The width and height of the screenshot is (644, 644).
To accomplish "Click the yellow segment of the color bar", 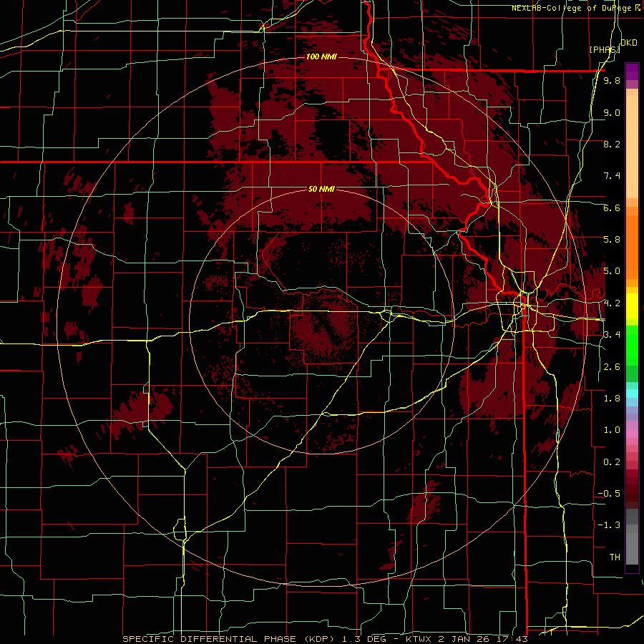I will 632,306.
